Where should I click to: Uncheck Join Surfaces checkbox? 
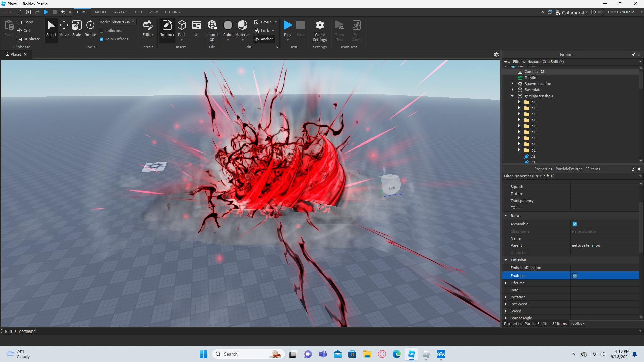point(102,39)
